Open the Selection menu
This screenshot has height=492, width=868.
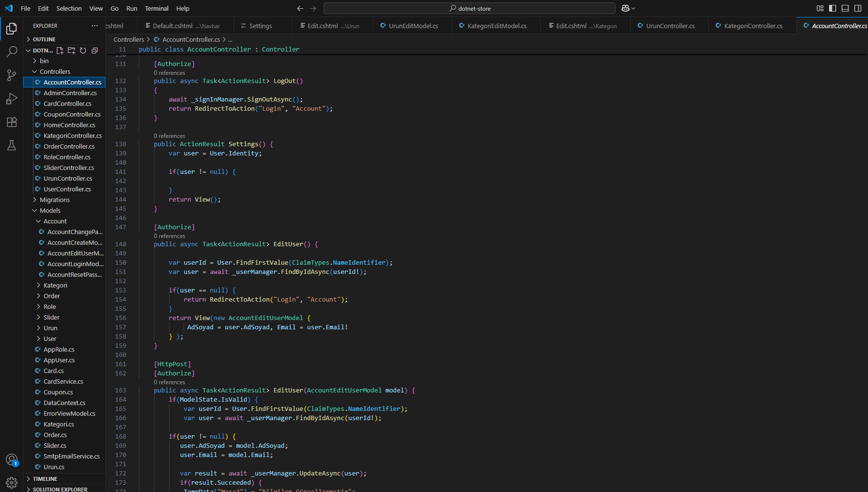click(x=69, y=8)
